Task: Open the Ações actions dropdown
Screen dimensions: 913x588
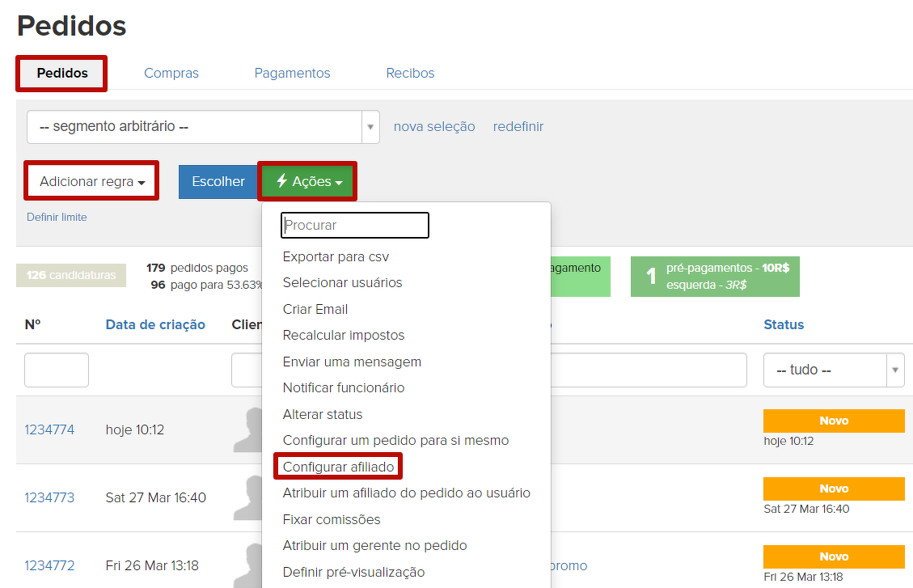Action: 308,182
